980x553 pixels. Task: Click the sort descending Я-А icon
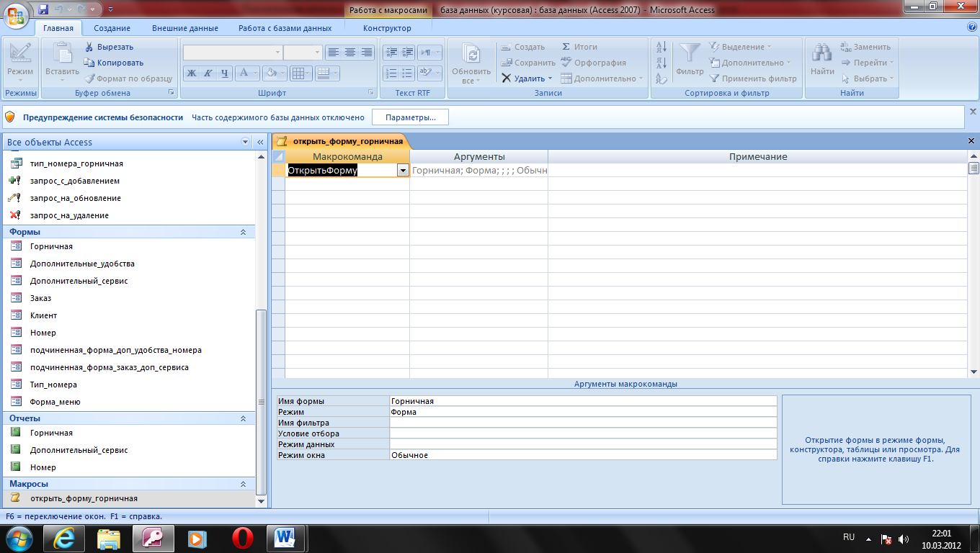pyautogui.click(x=661, y=63)
